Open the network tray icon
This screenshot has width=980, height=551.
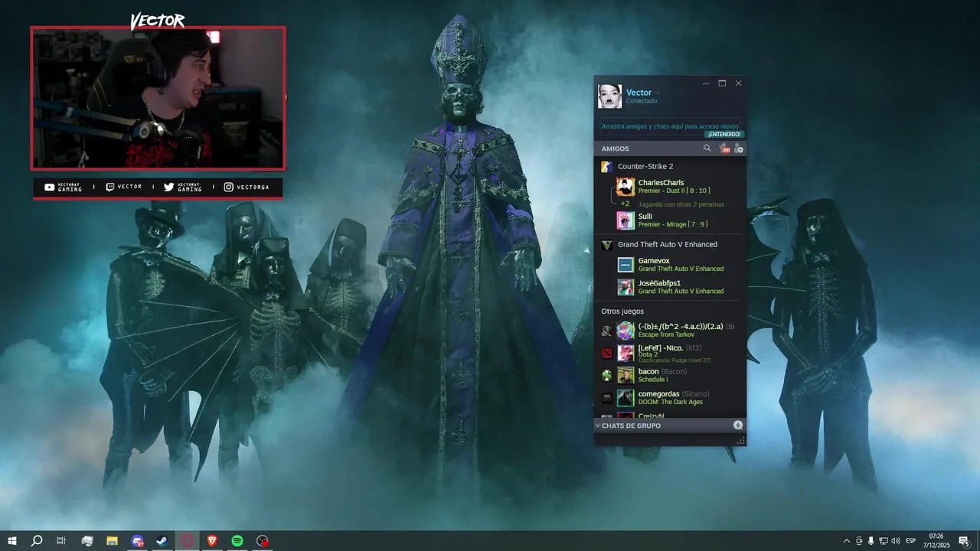884,541
